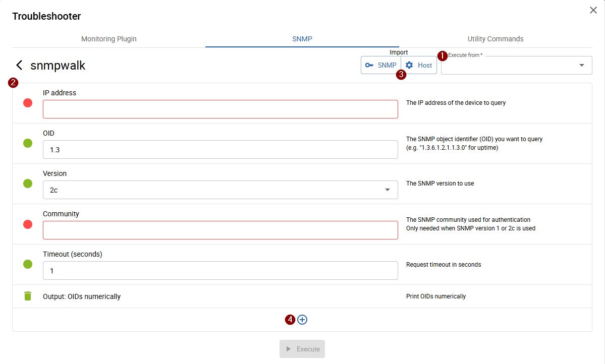
Task: Expand the Version dropdown arrow
Action: [x=388, y=190]
